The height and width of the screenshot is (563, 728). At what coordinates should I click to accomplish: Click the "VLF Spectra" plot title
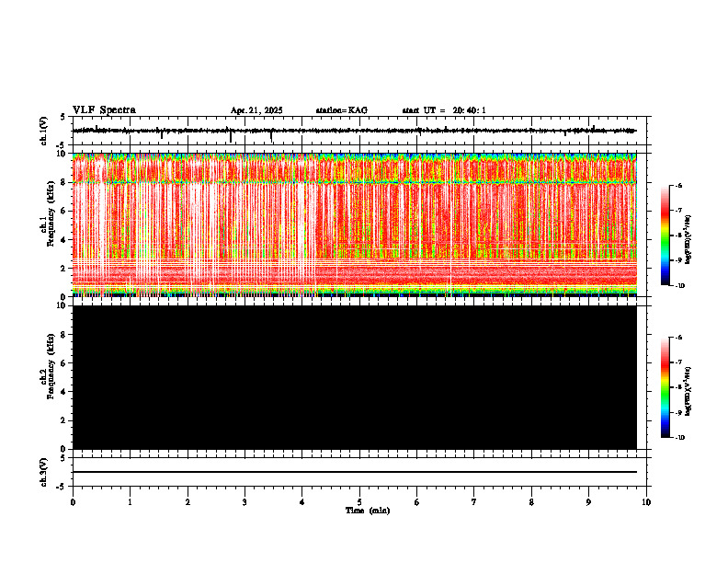(104, 110)
